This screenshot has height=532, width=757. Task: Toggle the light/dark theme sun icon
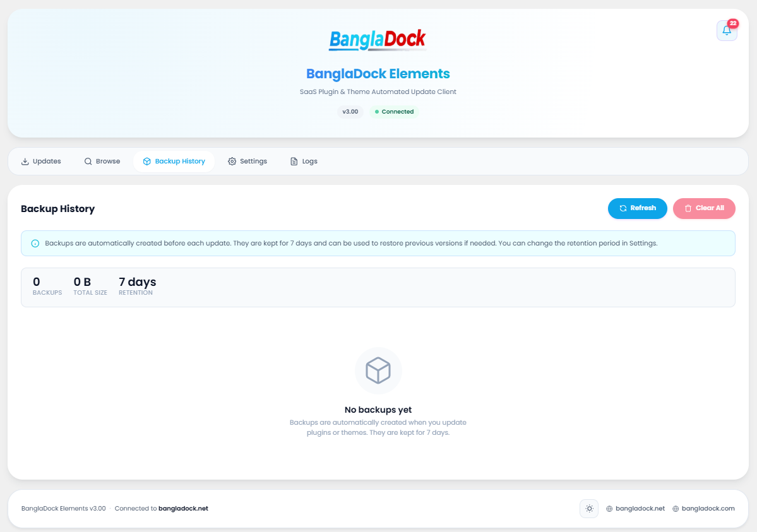point(589,509)
